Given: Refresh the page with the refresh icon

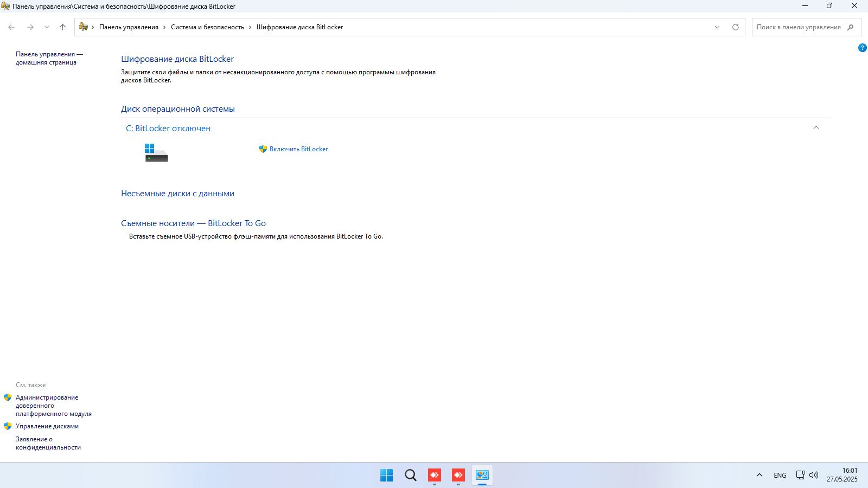Looking at the screenshot, I should pos(736,27).
